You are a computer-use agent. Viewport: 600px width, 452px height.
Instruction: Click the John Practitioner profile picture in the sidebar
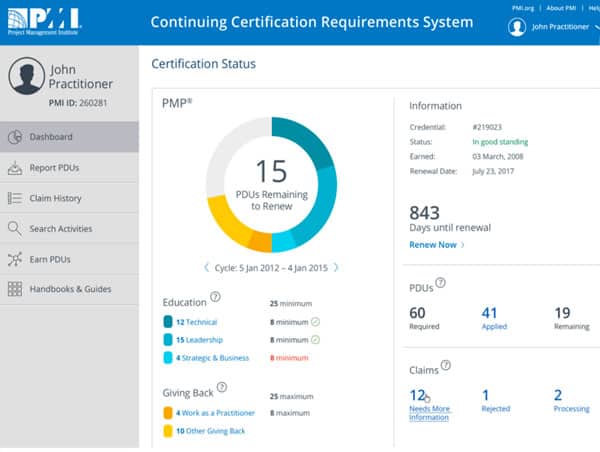tap(27, 76)
